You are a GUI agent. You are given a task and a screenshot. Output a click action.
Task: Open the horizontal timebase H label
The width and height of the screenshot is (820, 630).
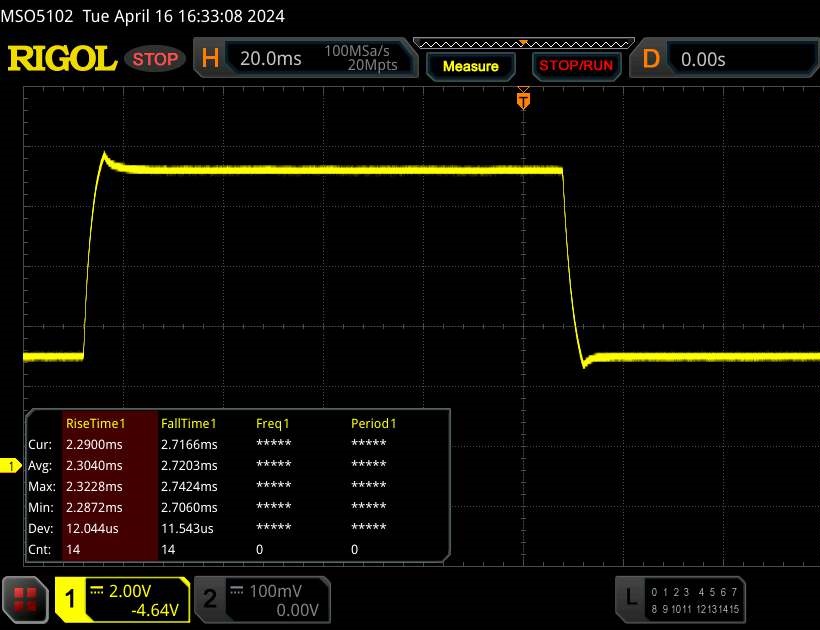(x=210, y=58)
